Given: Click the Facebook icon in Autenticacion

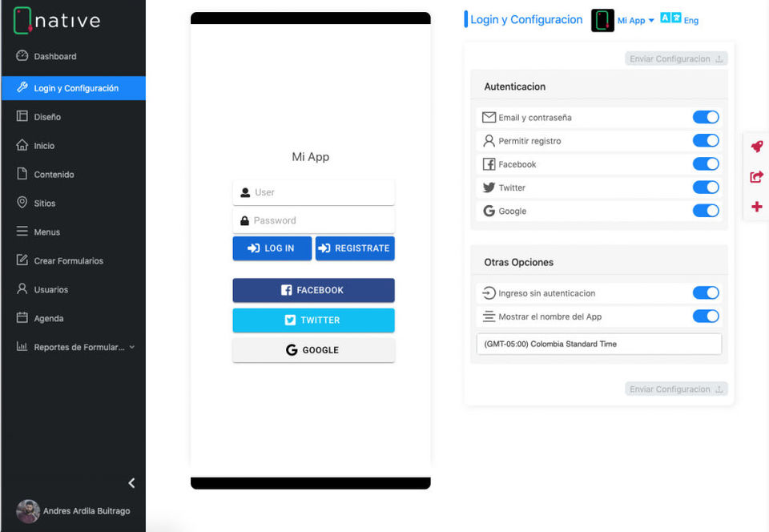Looking at the screenshot, I should click(489, 163).
